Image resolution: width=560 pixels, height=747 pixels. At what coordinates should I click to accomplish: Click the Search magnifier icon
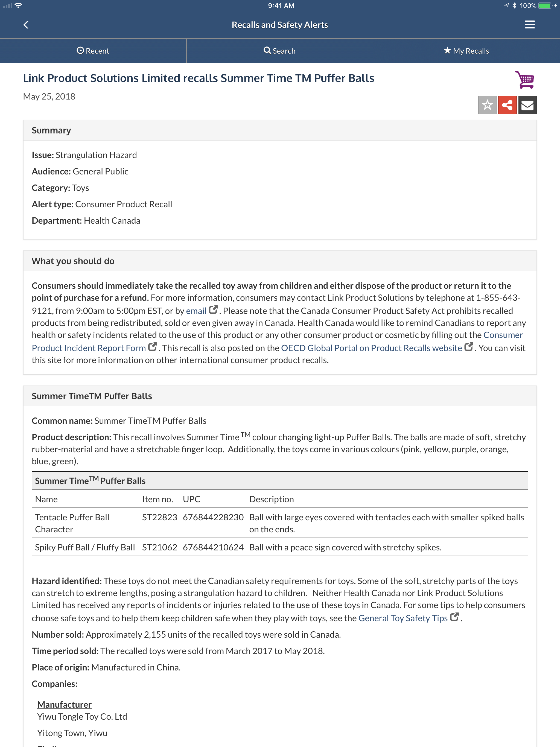(x=267, y=50)
